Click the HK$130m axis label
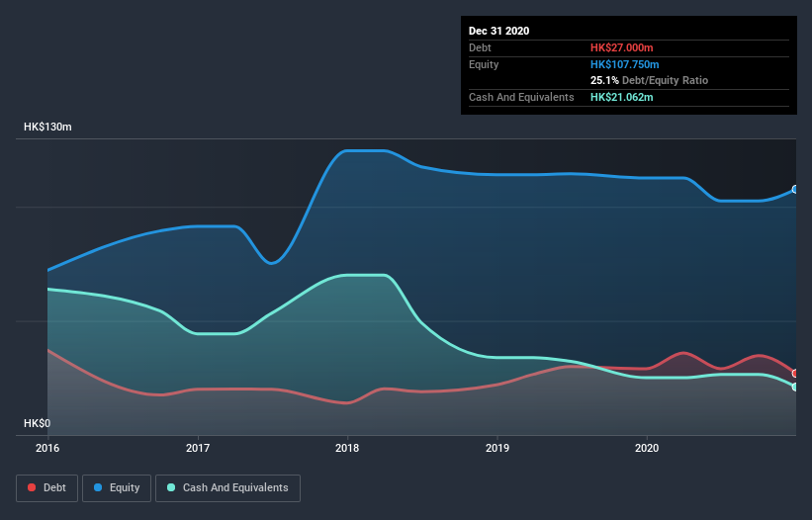812x520 pixels. 47,127
